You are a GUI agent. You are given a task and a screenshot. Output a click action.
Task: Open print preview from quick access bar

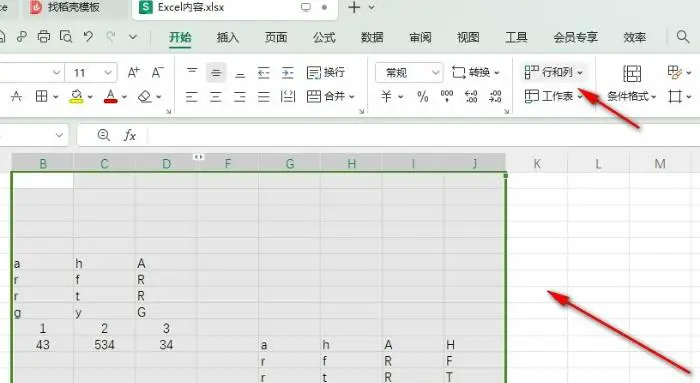pos(66,37)
